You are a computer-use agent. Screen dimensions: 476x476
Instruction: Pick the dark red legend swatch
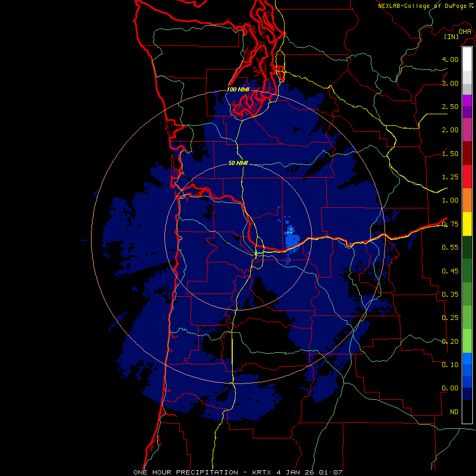(x=467, y=153)
